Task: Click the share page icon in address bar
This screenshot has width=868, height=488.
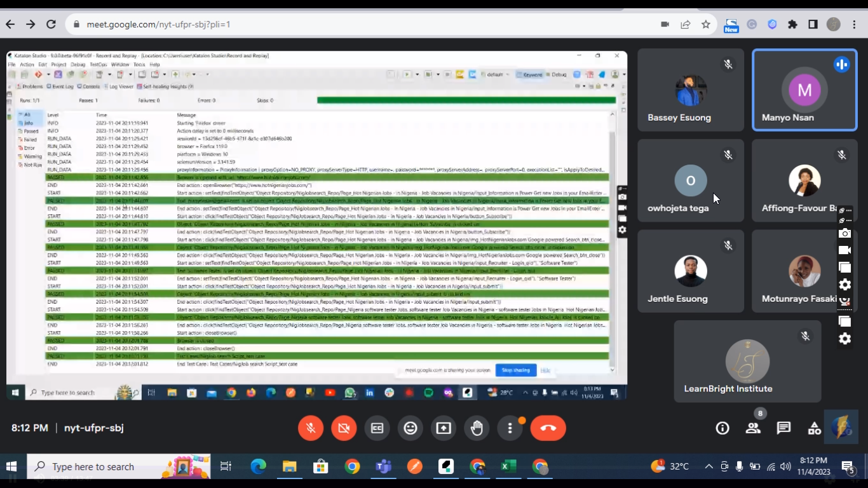Action: (685, 24)
